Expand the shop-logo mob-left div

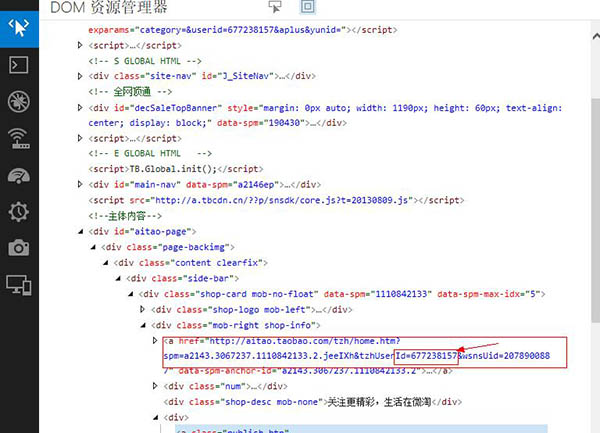(x=143, y=309)
